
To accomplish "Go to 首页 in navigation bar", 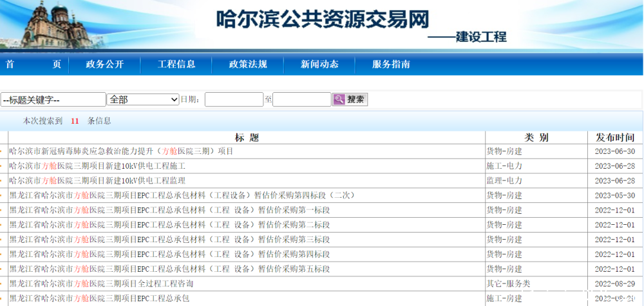I will 33,64.
